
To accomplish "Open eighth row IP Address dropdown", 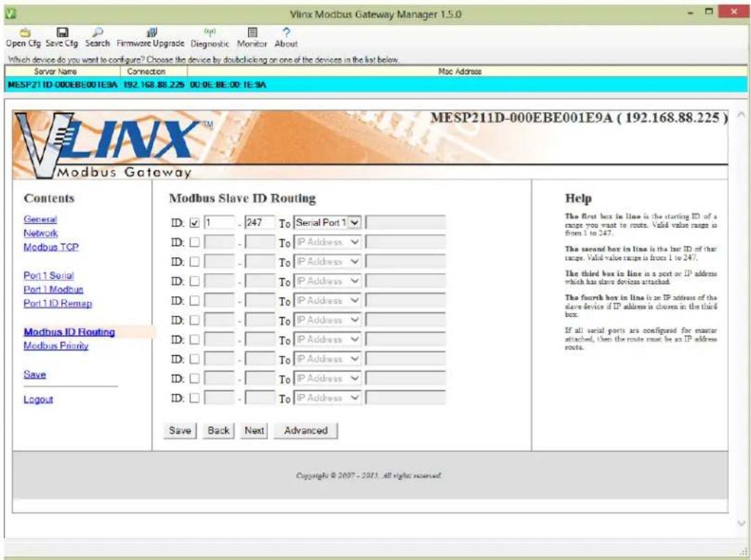I will tap(327, 359).
